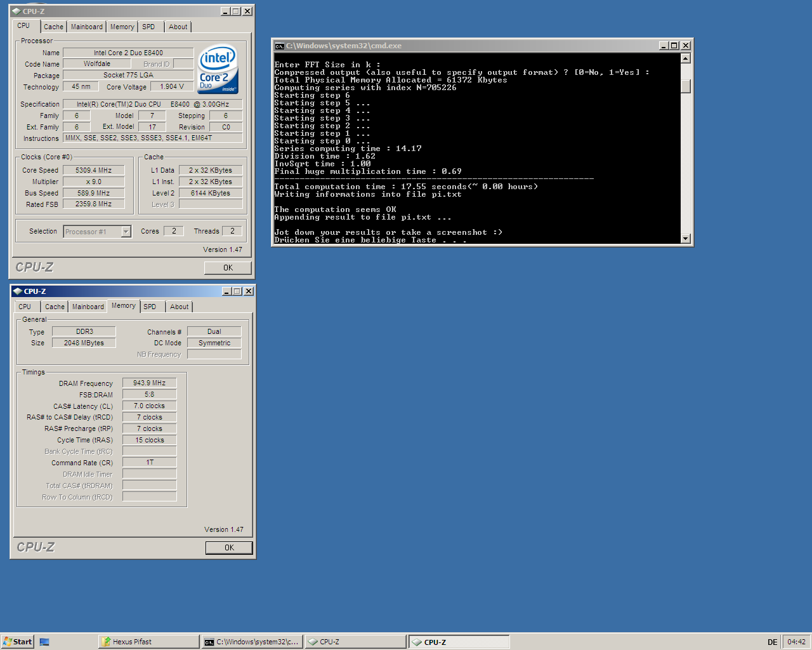Click the Technology value 45 nm
The image size is (812, 650).
[81, 86]
